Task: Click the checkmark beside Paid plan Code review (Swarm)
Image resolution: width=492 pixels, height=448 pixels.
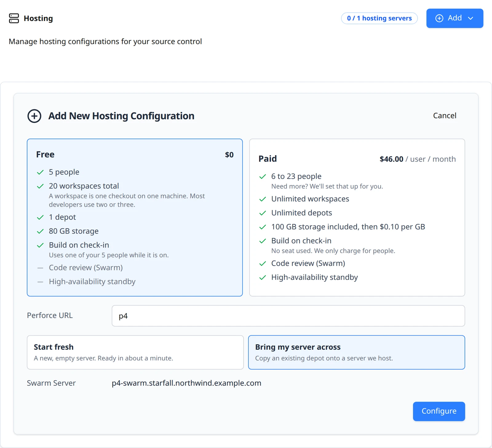Action: point(263,264)
